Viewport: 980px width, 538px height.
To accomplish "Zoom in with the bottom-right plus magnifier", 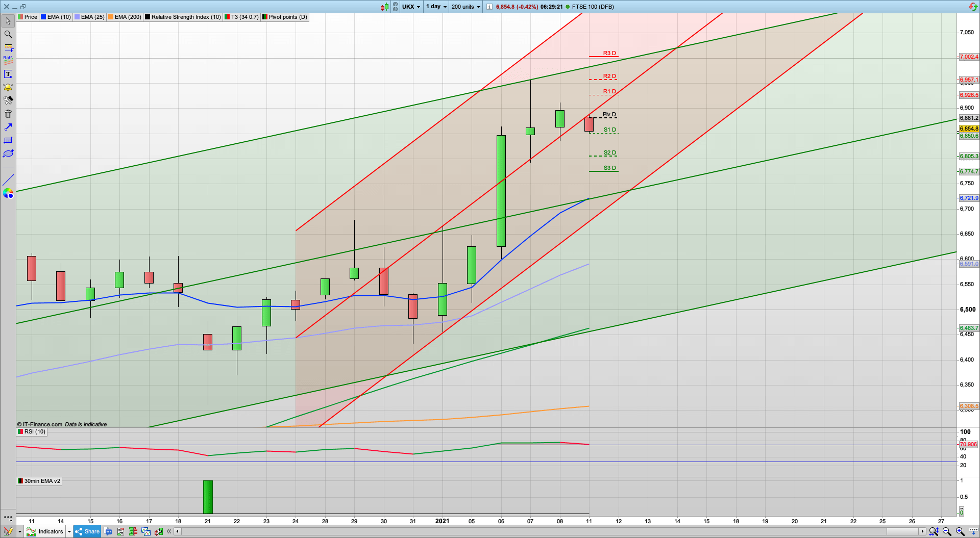I will [x=959, y=531].
